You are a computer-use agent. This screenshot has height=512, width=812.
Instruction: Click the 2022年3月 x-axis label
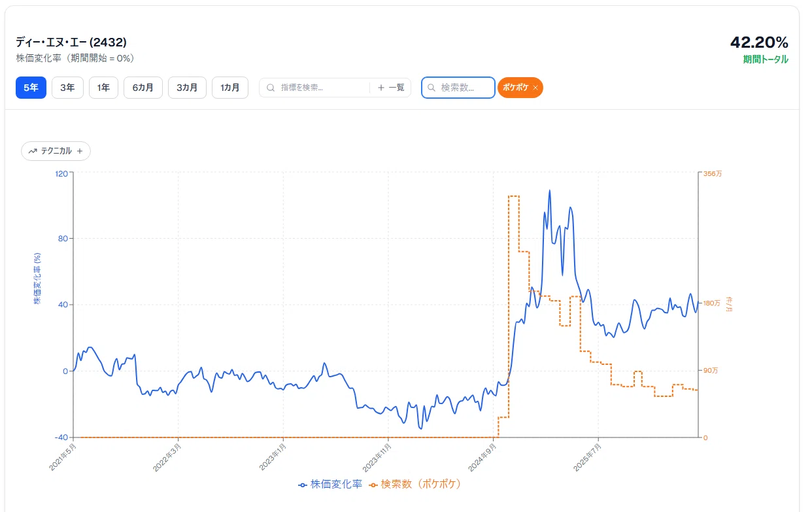click(x=167, y=456)
